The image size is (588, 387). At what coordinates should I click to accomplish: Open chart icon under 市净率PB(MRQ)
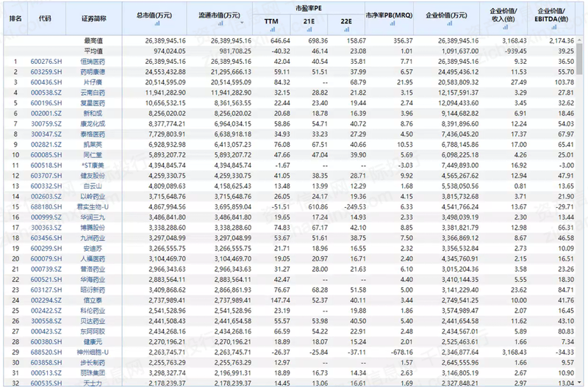tap(392, 23)
